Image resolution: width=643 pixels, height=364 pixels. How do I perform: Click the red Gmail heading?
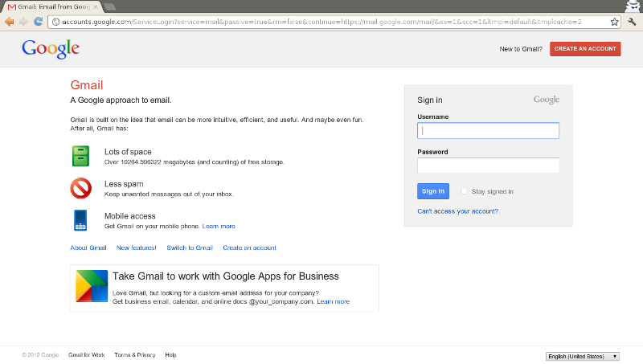tap(87, 85)
